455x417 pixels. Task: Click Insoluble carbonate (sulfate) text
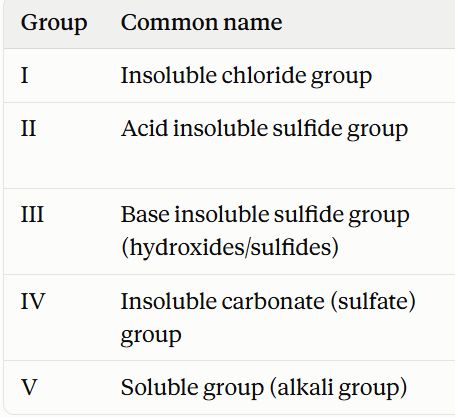coord(268,302)
